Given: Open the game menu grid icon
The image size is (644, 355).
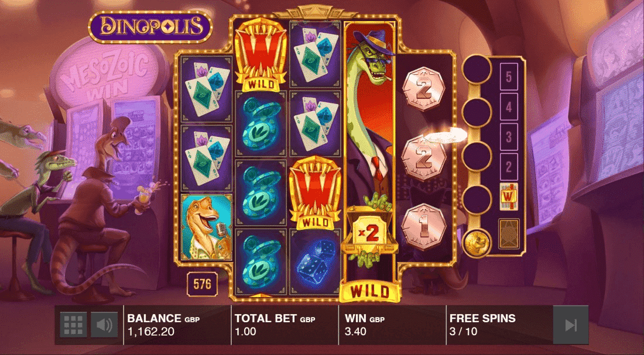Looking at the screenshot, I should pyautogui.click(x=74, y=325).
